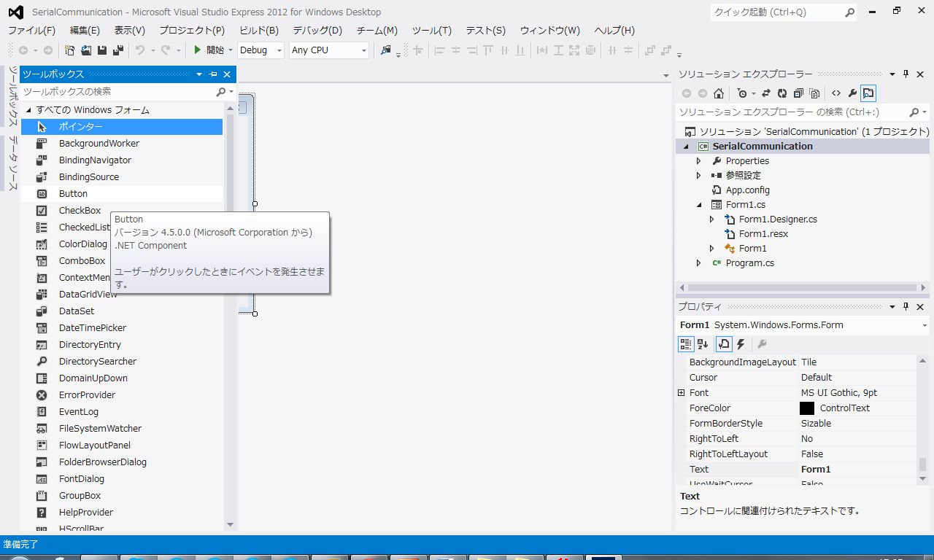Toggle auto-hide pin on toolbox panel
Image resolution: width=934 pixels, height=560 pixels.
click(213, 74)
